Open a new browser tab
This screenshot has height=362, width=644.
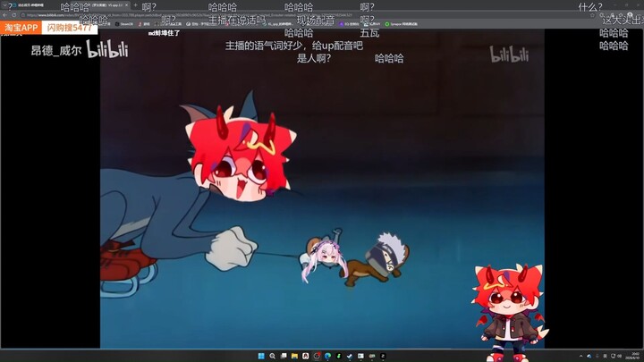pyautogui.click(x=135, y=5)
